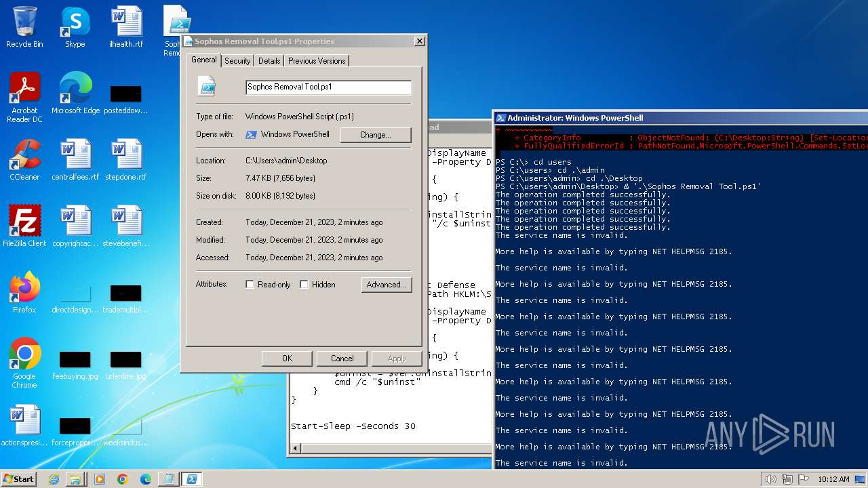Click Notepad horizontal scrollbar left arrow
The image size is (868, 488).
click(x=295, y=448)
